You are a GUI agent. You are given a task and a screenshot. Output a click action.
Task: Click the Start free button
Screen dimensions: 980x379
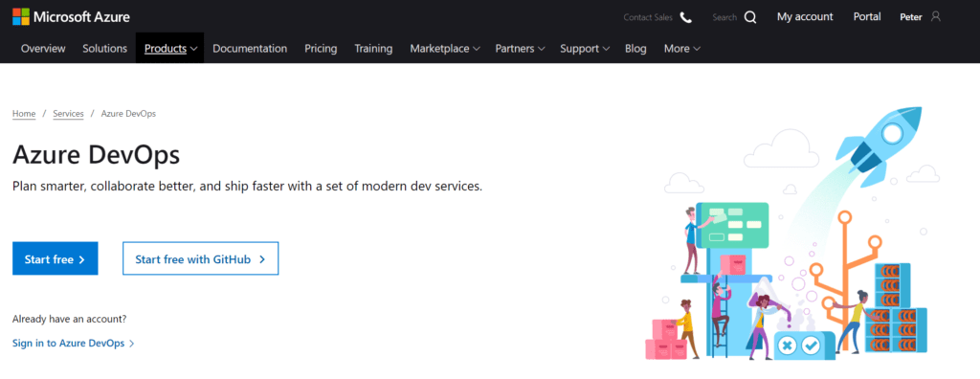pos(55,259)
